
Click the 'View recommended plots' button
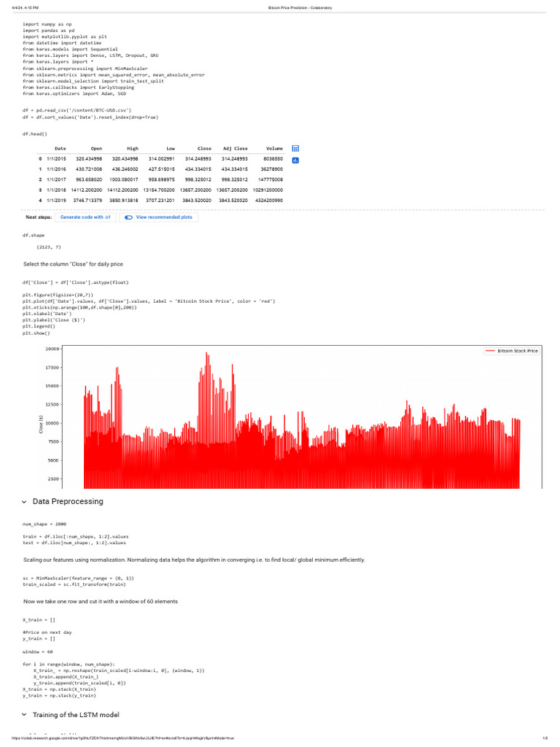pyautogui.click(x=159, y=217)
